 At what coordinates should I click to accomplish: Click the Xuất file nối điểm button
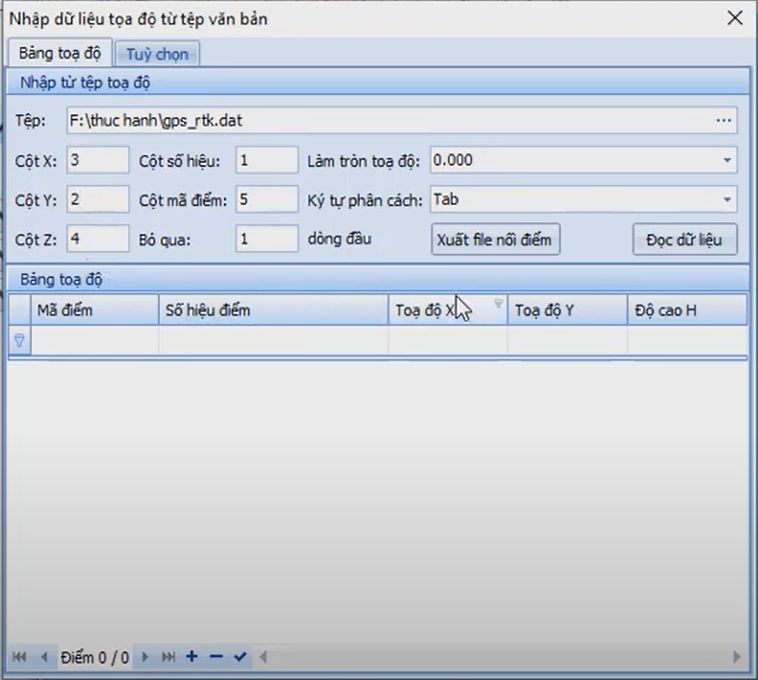point(496,240)
